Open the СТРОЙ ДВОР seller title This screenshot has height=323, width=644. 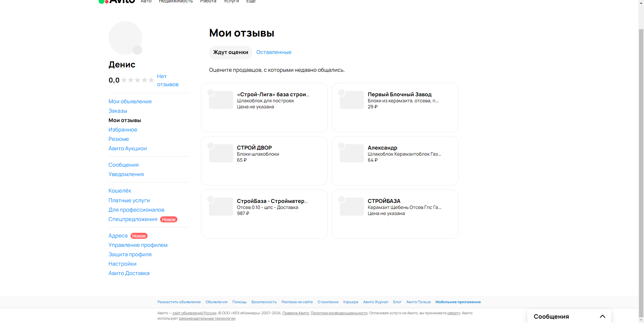254,148
